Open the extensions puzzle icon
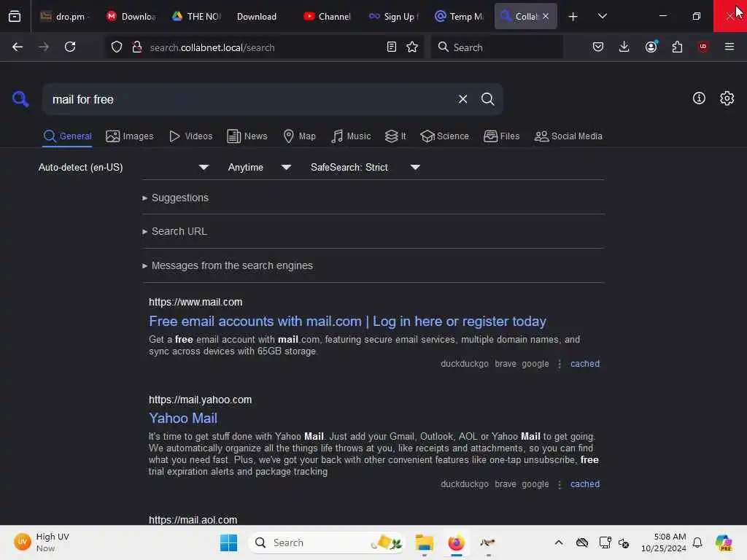The width and height of the screenshot is (747, 560). coord(677,47)
